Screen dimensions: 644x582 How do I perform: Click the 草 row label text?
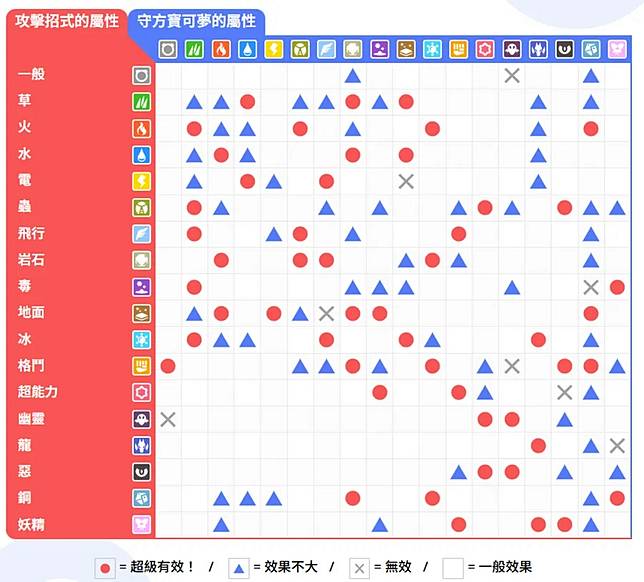pos(24,100)
